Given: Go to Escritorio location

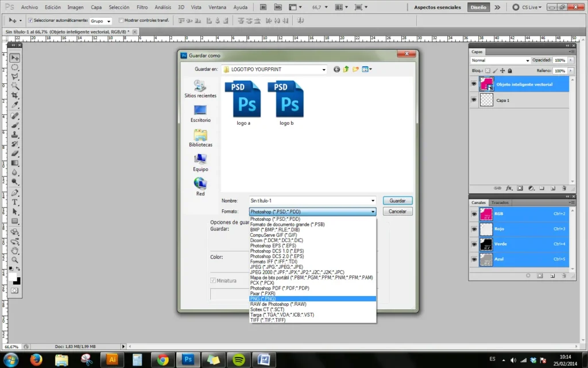Looking at the screenshot, I should point(200,113).
